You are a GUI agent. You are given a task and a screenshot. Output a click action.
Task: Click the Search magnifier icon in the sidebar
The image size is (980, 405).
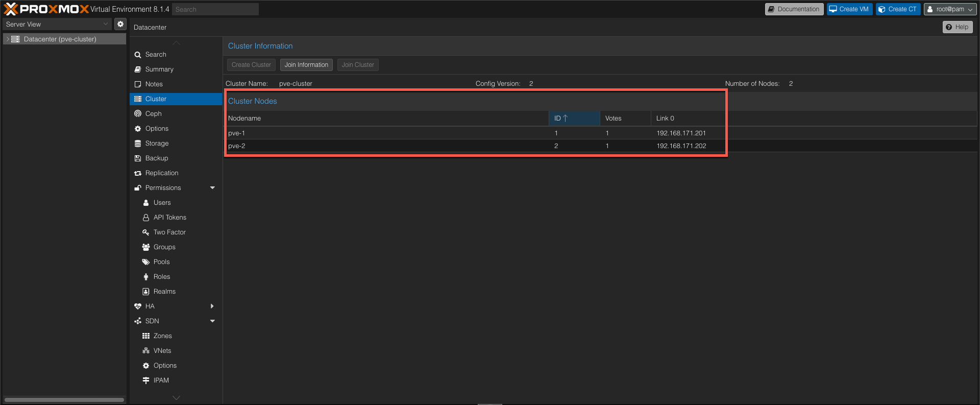tap(138, 55)
